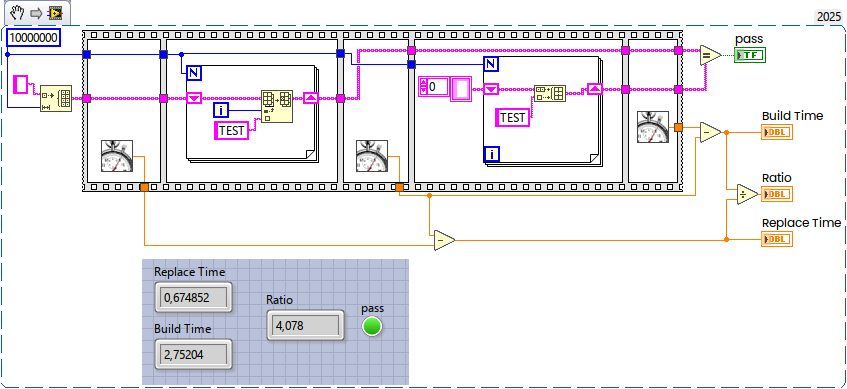The width and height of the screenshot is (847, 389).
Task: Click the stopwatch timer in first frame
Action: (117, 156)
